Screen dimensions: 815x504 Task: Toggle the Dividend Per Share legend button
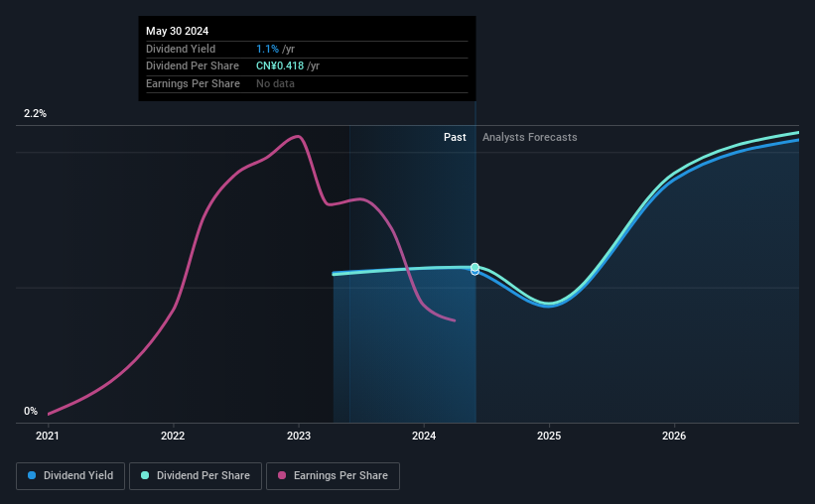pyautogui.click(x=196, y=475)
